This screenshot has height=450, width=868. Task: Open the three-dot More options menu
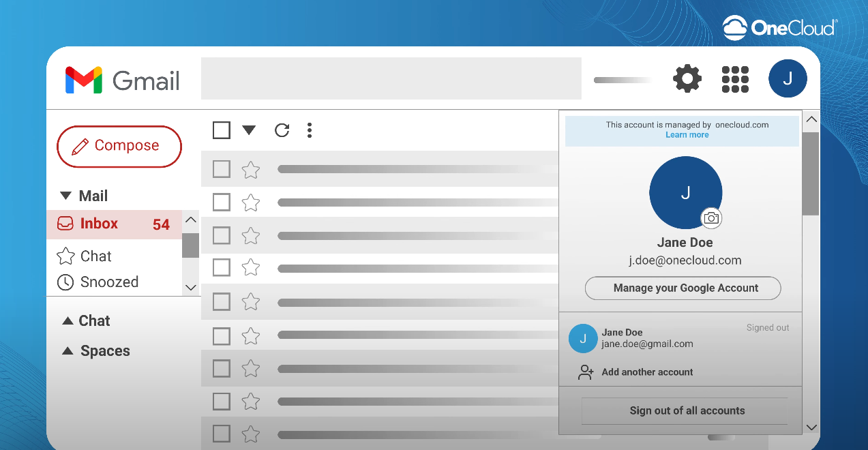(x=310, y=130)
